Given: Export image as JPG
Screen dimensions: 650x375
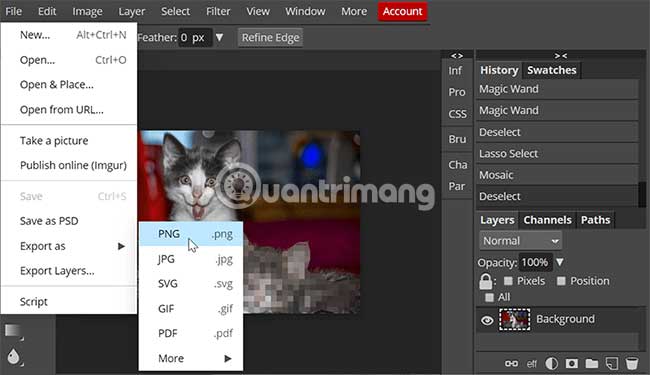Looking at the screenshot, I should [191, 259].
